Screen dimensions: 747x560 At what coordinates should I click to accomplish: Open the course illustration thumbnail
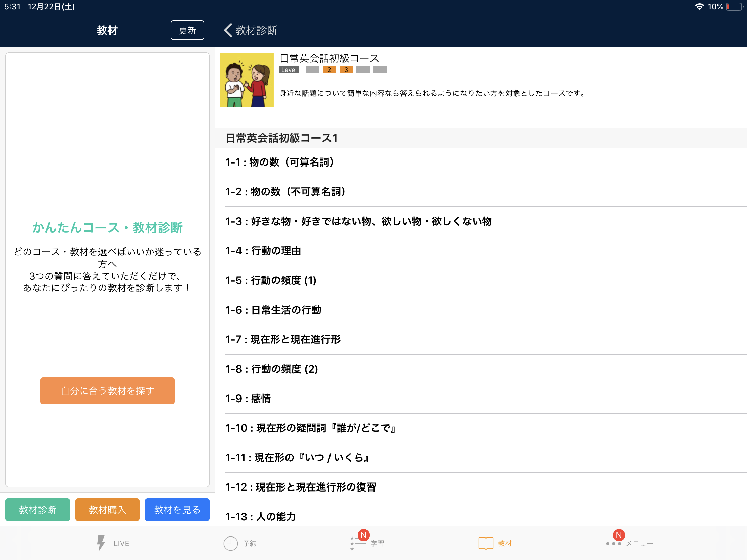(x=247, y=80)
